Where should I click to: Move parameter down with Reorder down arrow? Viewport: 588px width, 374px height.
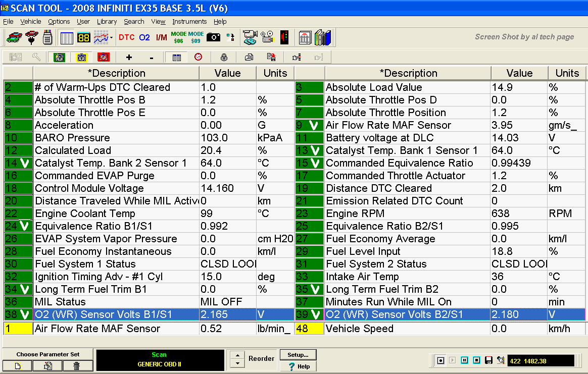[x=238, y=363]
